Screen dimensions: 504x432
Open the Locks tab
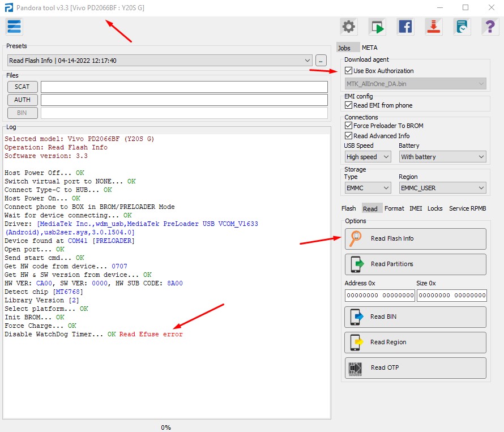tap(435, 208)
